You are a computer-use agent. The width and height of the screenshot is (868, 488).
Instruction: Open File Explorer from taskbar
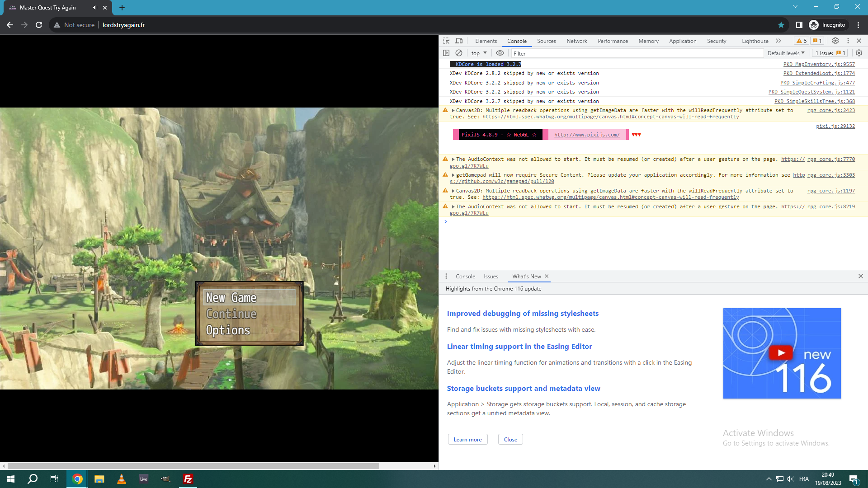[99, 479]
